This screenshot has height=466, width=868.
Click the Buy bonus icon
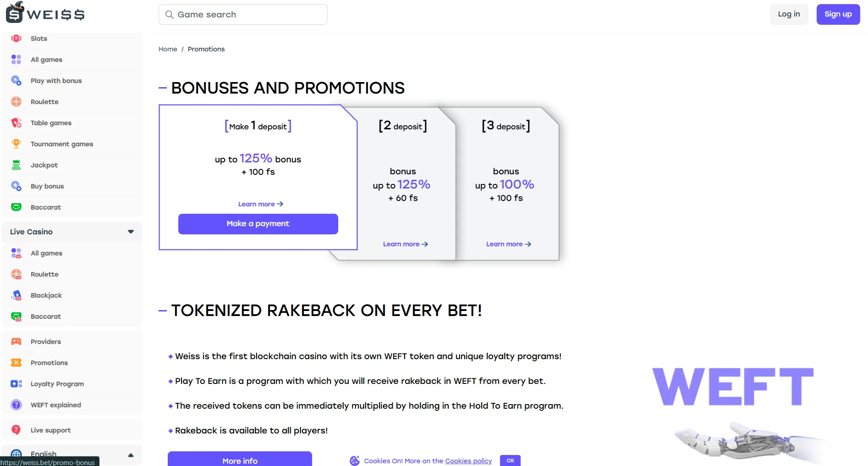pos(16,186)
